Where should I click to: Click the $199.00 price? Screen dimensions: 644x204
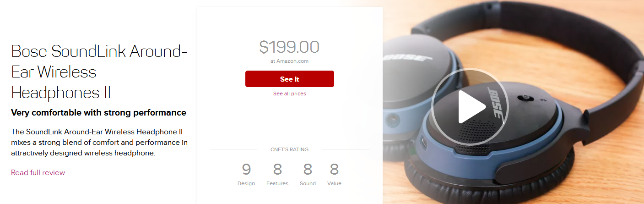click(x=289, y=47)
